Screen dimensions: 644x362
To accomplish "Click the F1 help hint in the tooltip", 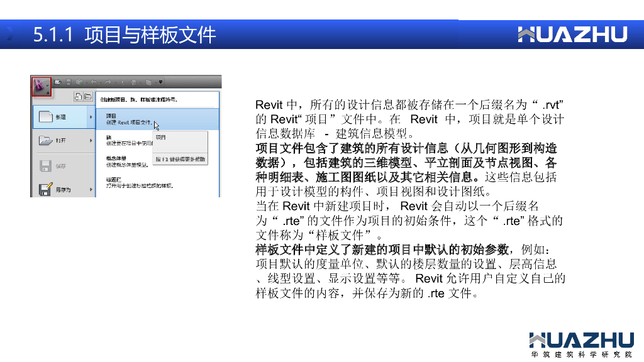I will [x=180, y=159].
